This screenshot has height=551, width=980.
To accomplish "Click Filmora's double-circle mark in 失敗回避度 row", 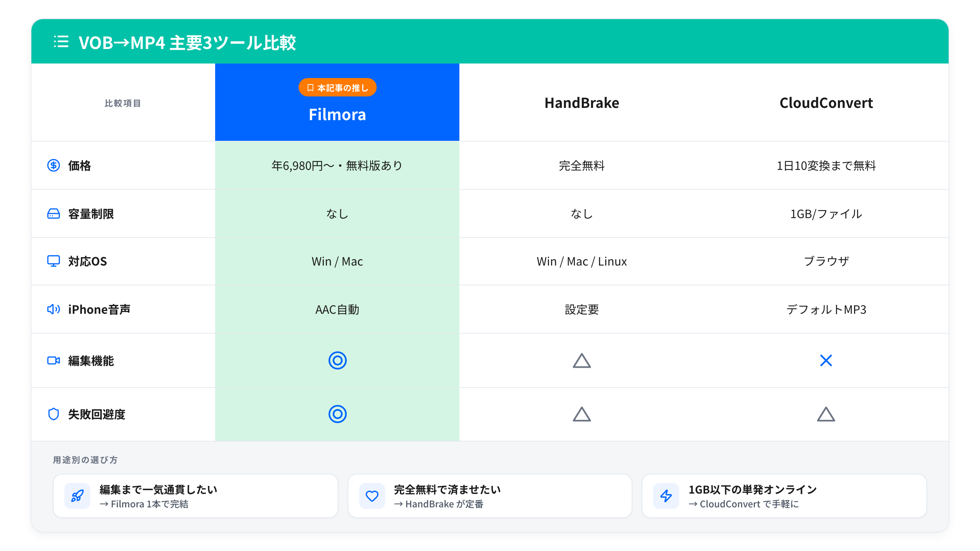I will pos(337,414).
